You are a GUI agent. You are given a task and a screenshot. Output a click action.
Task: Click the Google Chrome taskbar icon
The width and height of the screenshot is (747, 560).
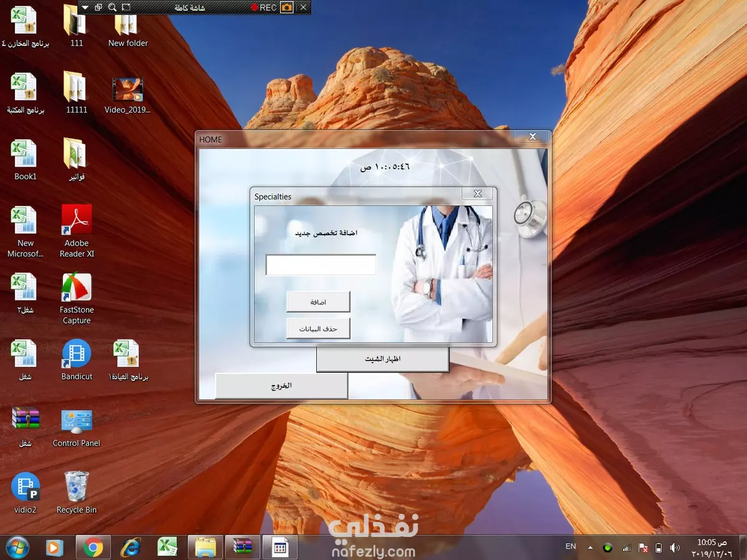(x=93, y=547)
